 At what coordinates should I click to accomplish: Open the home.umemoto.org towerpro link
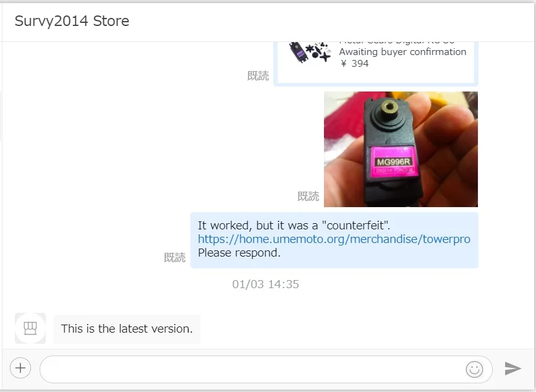[334, 239]
